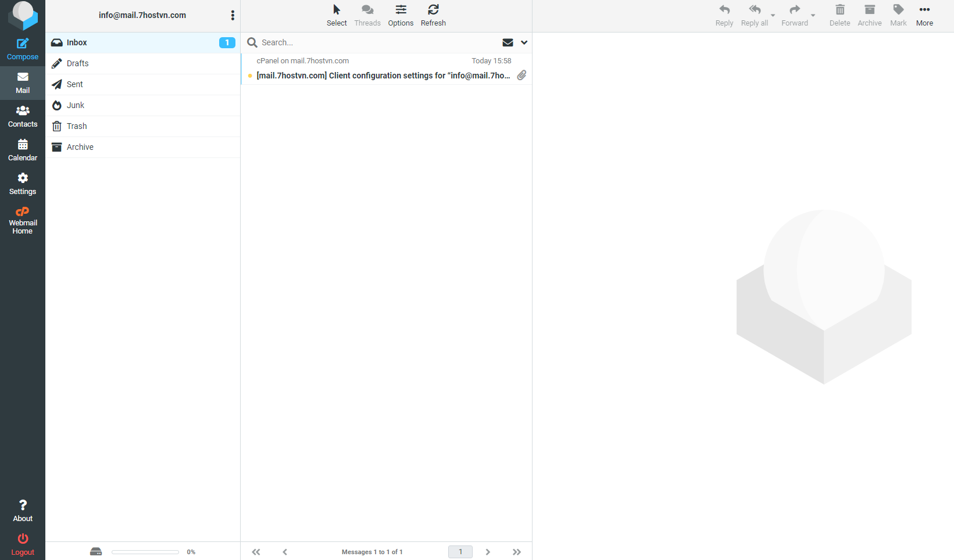Expand Reply all options arrow
954x560 pixels.
[x=773, y=16]
